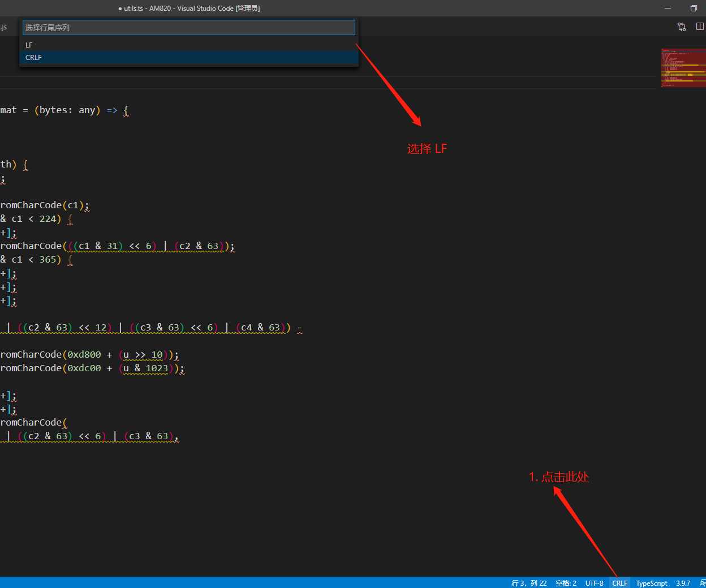Click CRLF in the status bar
The height and width of the screenshot is (588, 706).
[619, 583]
